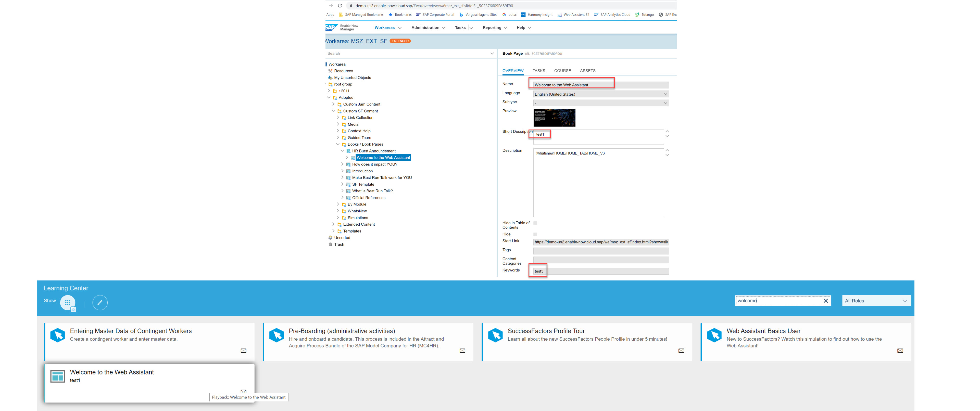980x411 pixels.
Task: Toggle Hide in Table of Contents checkbox
Action: (535, 223)
